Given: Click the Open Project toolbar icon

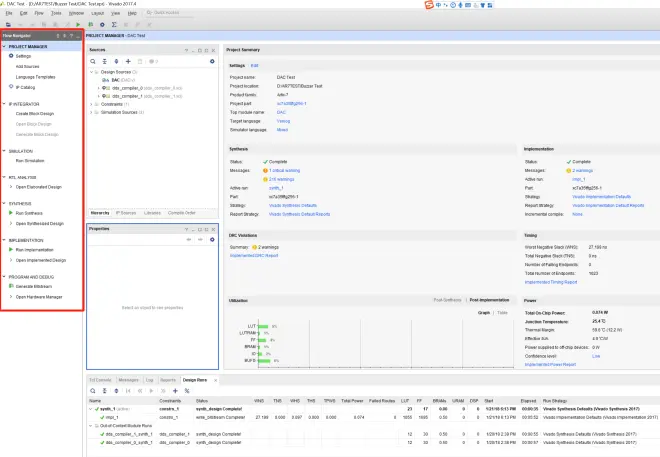Looking at the screenshot, I should click(8, 25).
